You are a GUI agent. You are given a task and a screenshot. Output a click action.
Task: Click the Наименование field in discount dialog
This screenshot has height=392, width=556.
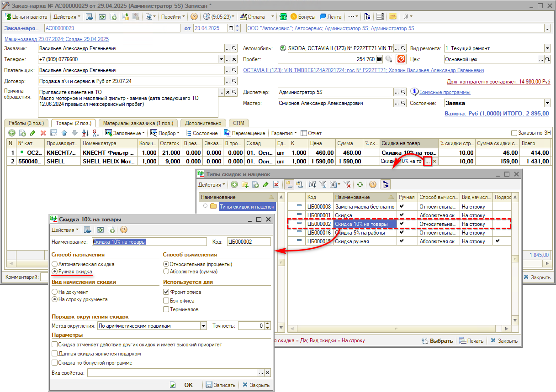tap(150, 242)
